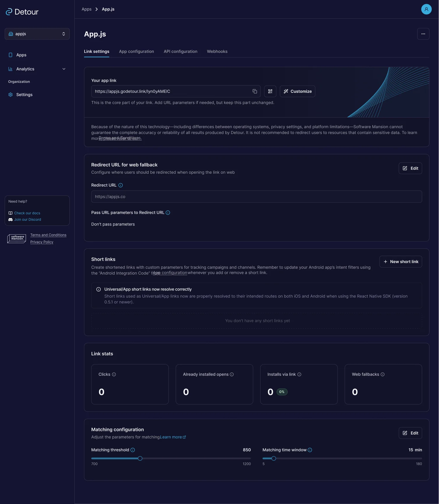This screenshot has height=504, width=439.
Task: Show Pass URL parameters info icon
Action: coord(168,213)
